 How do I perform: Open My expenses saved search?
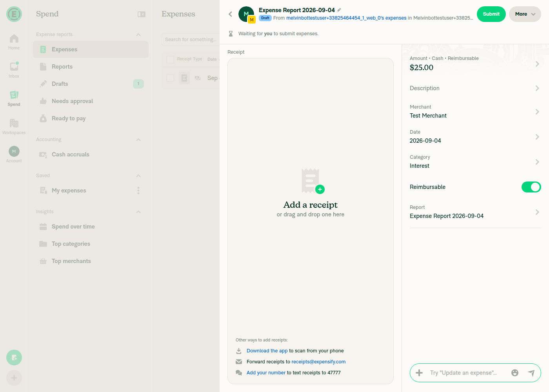91,191
